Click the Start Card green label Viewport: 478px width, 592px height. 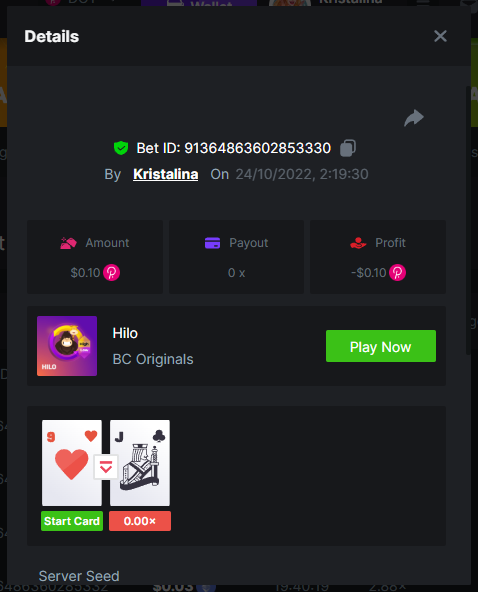click(72, 521)
